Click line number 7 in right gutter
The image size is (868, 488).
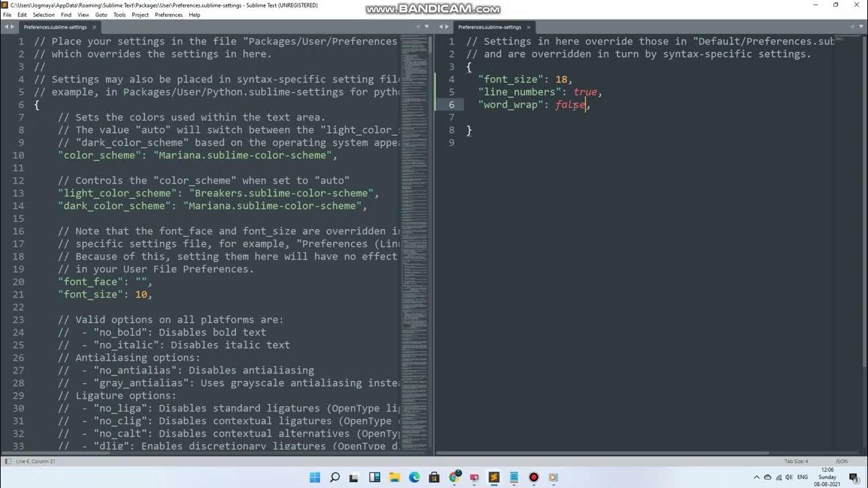point(452,117)
